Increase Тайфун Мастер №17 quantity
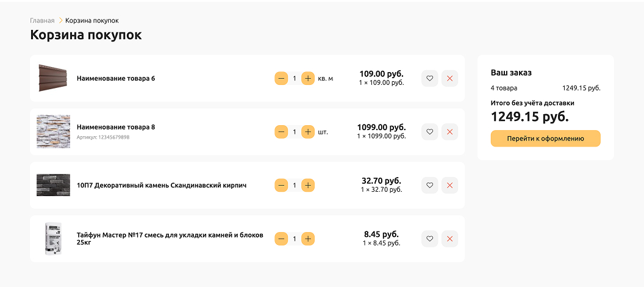The image size is (644, 287). point(308,239)
